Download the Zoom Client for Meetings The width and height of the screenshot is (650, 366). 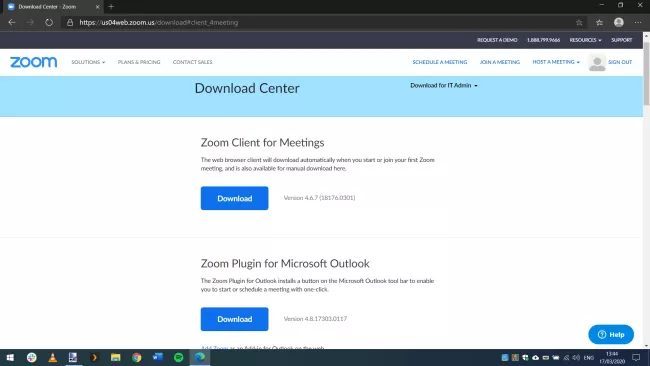(234, 198)
